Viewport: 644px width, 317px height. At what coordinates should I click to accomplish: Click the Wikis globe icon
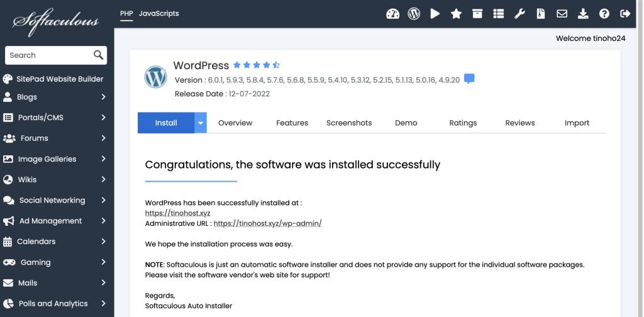[x=8, y=179]
